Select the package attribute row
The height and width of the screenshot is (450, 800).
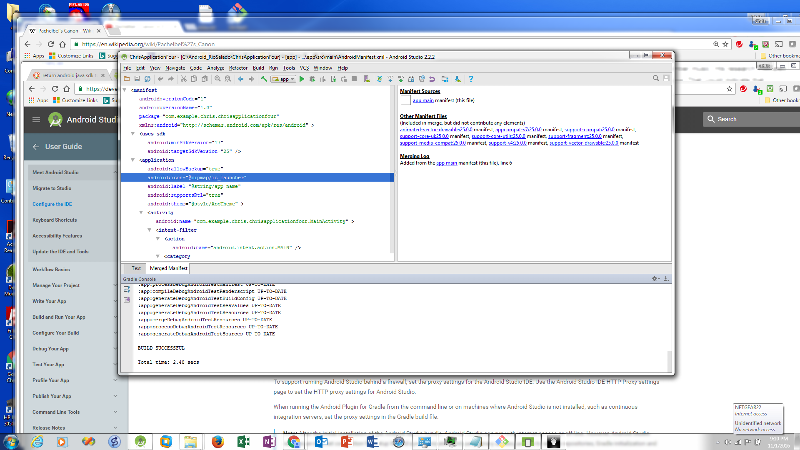tap(209, 116)
